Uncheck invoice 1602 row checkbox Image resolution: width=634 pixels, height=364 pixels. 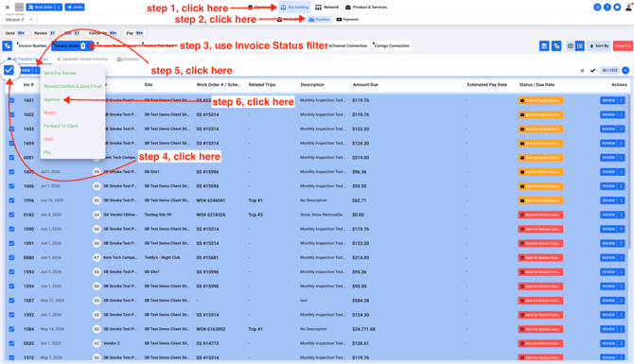tap(11, 114)
